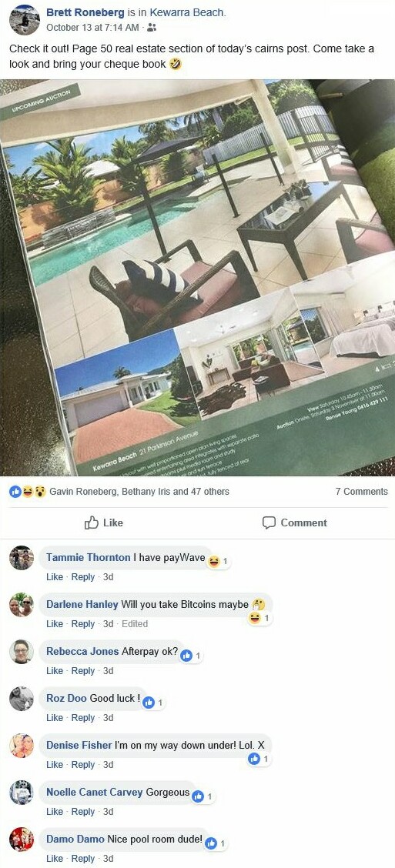This screenshot has width=395, height=868.
Task: Reply to Damo Damo's comment
Action: click(x=83, y=859)
